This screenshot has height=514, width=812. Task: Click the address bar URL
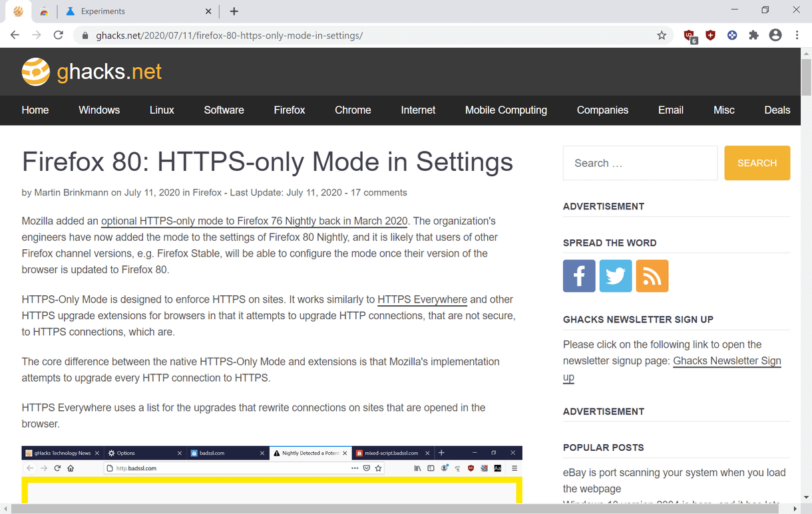click(x=229, y=36)
